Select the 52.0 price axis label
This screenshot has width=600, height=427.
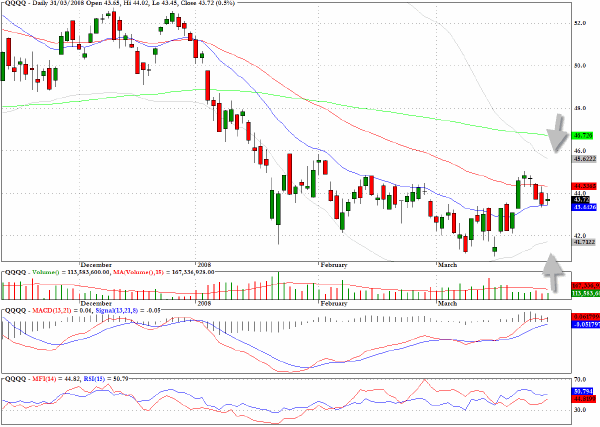click(x=580, y=23)
